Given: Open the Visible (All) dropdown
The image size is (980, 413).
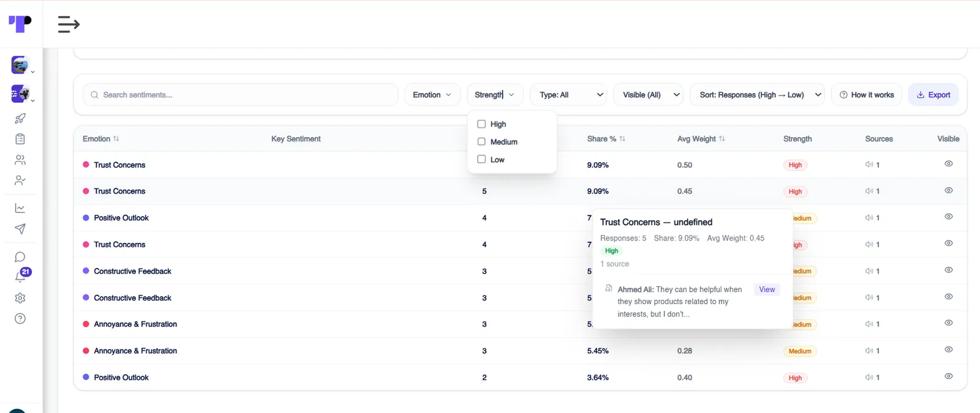Looking at the screenshot, I should tap(648, 95).
